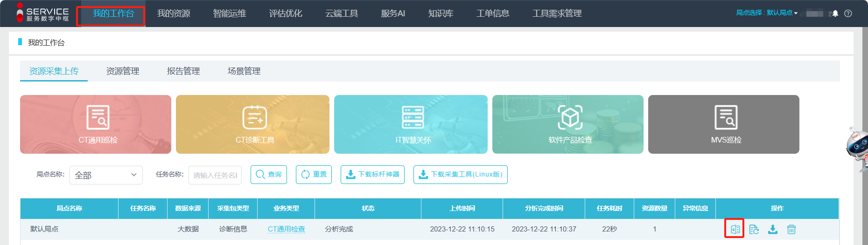This screenshot has height=245, width=868.
Task: Click the 下载采集工具(Linux版) button
Action: coord(461,175)
